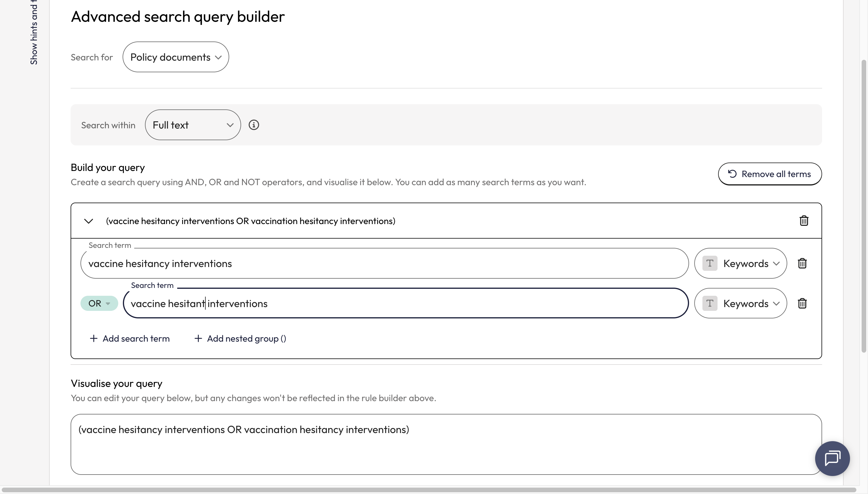The width and height of the screenshot is (868, 494).
Task: Focus the 'vaccine hesitant interventions' search field
Action: click(406, 303)
